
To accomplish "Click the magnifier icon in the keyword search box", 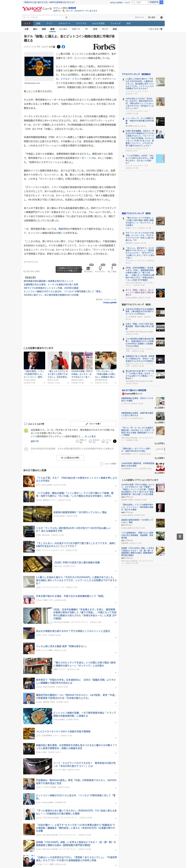I will 66,17.
